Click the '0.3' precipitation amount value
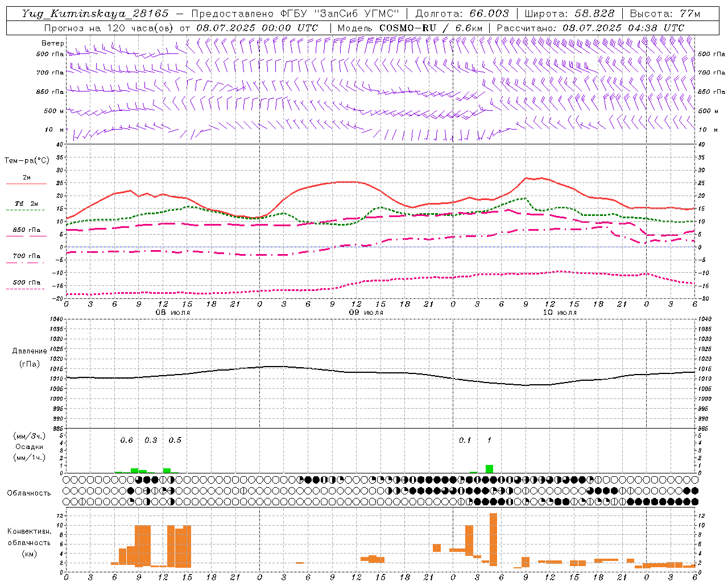Image resolution: width=728 pixels, height=582 pixels. [x=151, y=440]
